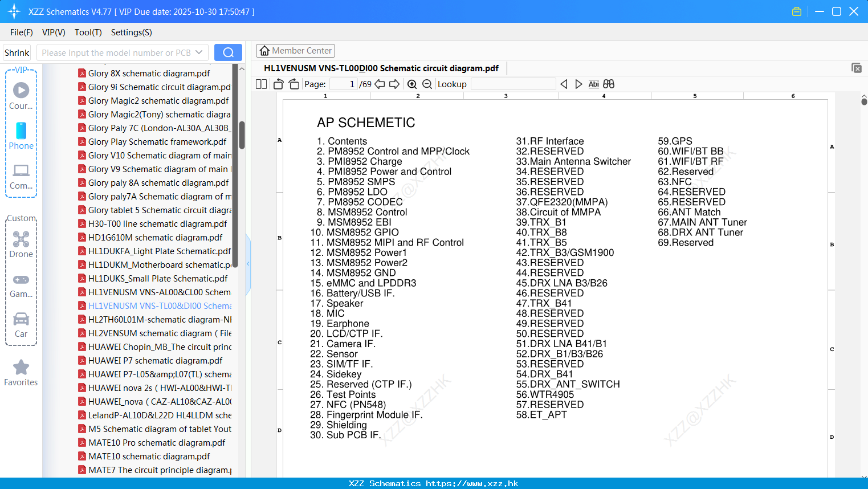Zoom in on the schematic
The width and height of the screenshot is (868, 489).
(x=412, y=84)
